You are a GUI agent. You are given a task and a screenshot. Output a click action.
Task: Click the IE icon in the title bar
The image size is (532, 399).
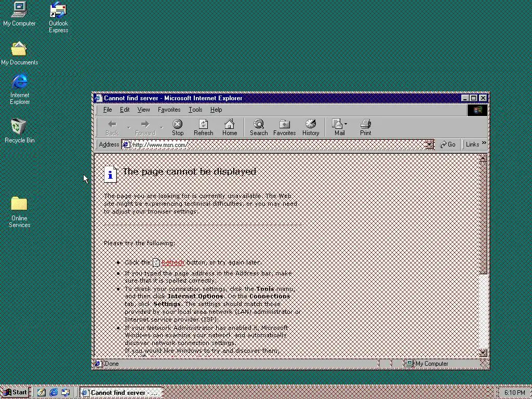98,98
